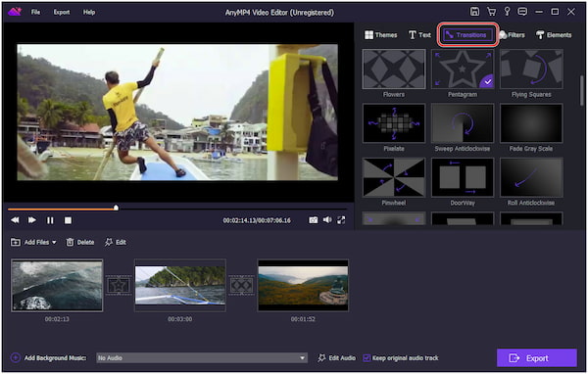
Task: Take a snapshot with the camera icon
Action: click(314, 220)
